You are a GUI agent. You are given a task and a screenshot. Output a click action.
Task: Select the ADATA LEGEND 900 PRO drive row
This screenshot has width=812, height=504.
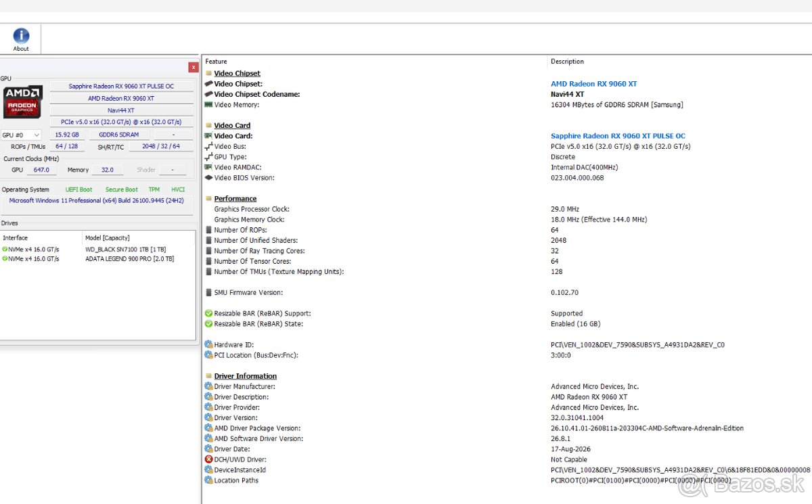pos(98,258)
